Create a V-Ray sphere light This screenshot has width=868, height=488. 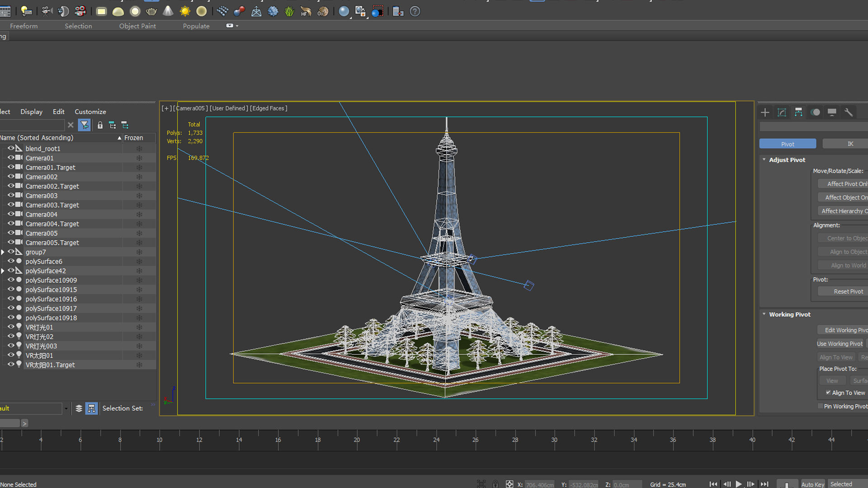(x=135, y=11)
